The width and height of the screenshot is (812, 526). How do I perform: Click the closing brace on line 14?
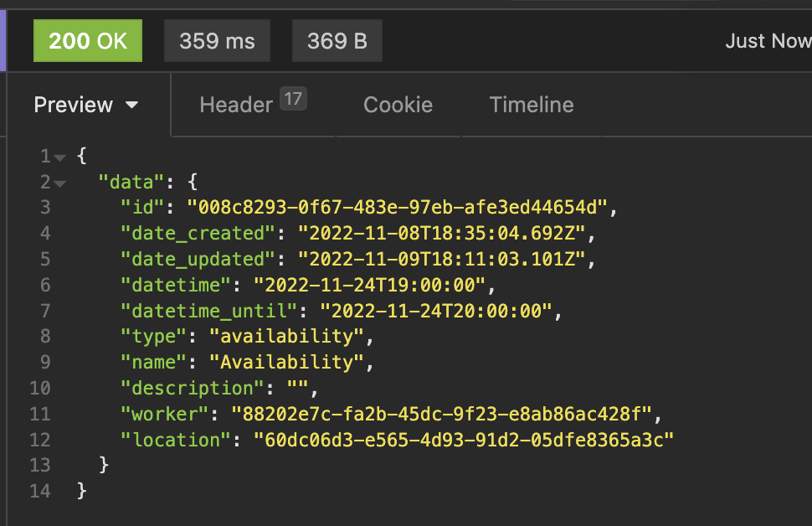point(82,490)
